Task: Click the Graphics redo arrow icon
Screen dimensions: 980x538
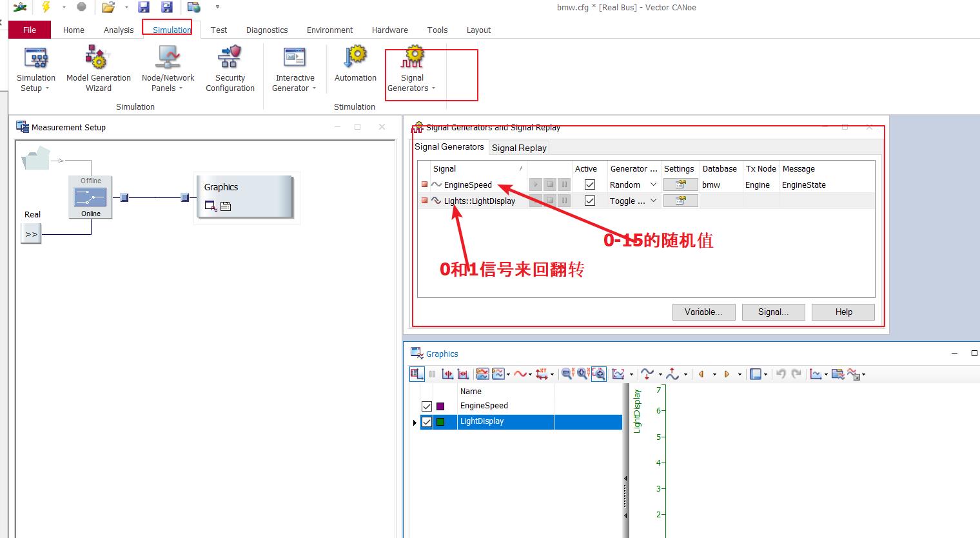Action: tap(796, 374)
